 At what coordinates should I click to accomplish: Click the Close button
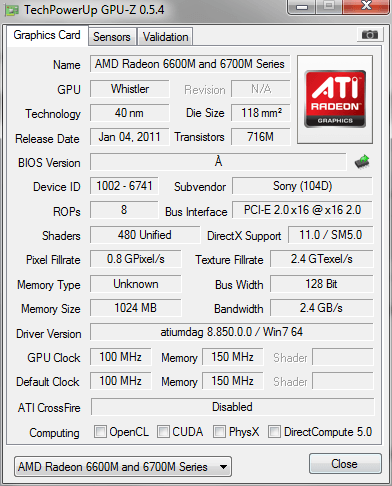(x=345, y=464)
